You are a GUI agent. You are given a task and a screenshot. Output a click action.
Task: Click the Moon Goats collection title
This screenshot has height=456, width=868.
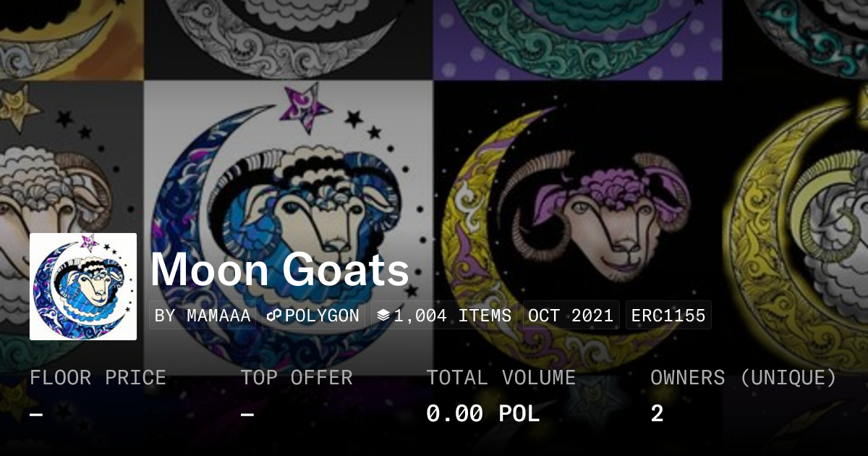280,270
